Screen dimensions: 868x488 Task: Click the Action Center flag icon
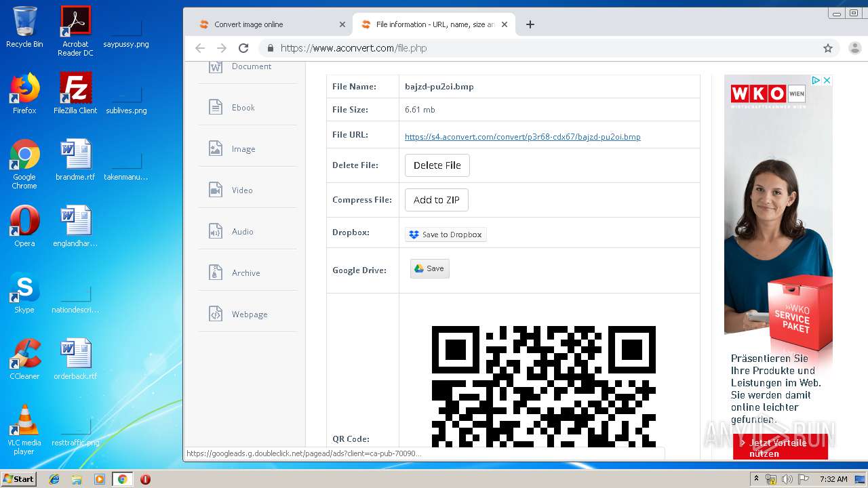point(804,479)
